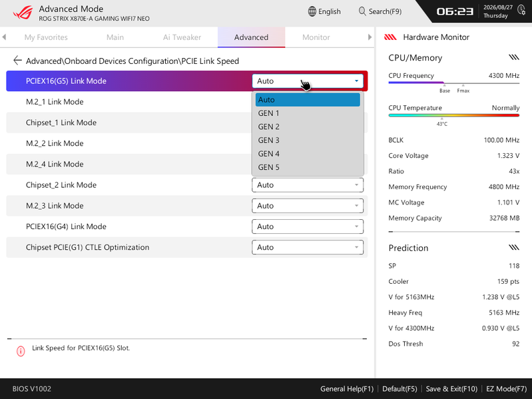The image size is (532, 399).
Task: Click the SP value 118
Action: pyautogui.click(x=514, y=266)
